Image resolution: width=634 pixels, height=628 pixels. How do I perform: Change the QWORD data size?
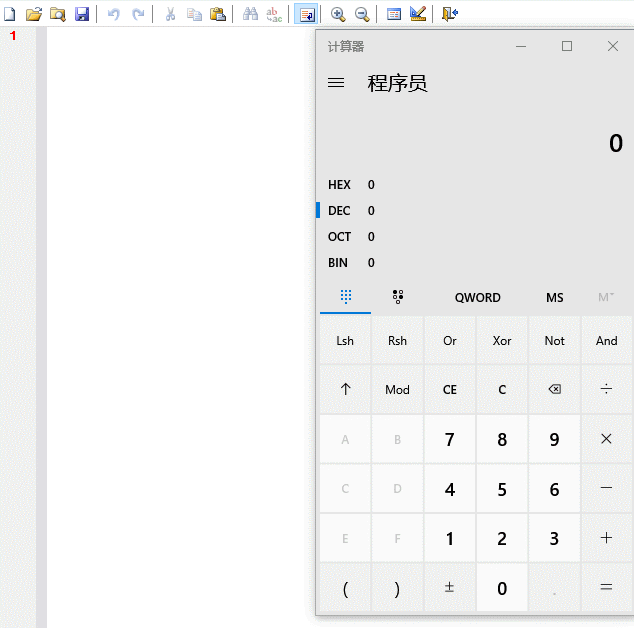(477, 298)
